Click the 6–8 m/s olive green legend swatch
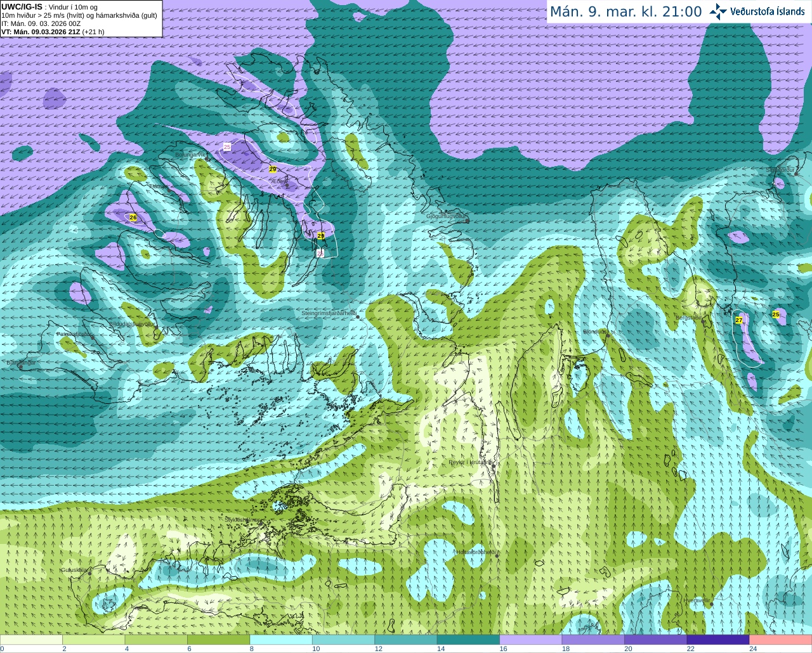Viewport: 812px width, 653px height. coord(218,640)
